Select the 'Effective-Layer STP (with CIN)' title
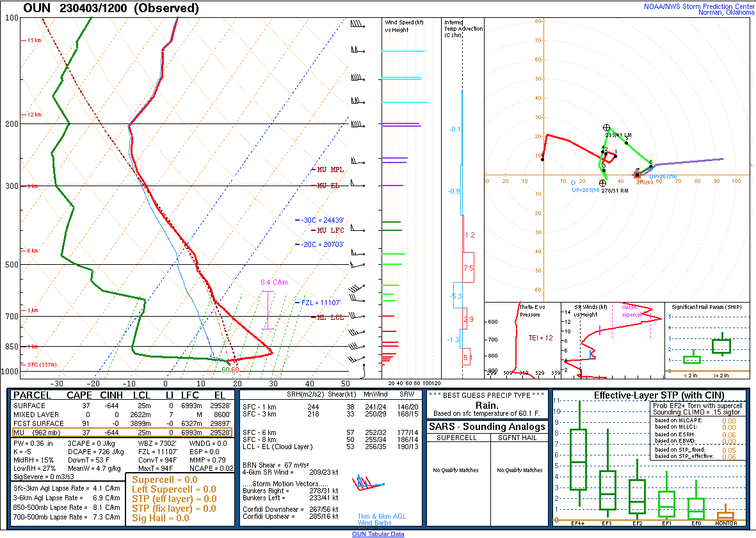 (659, 395)
